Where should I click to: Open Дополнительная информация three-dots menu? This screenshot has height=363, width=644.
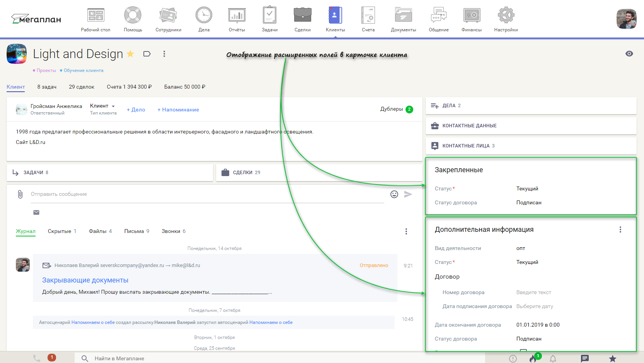[620, 229]
